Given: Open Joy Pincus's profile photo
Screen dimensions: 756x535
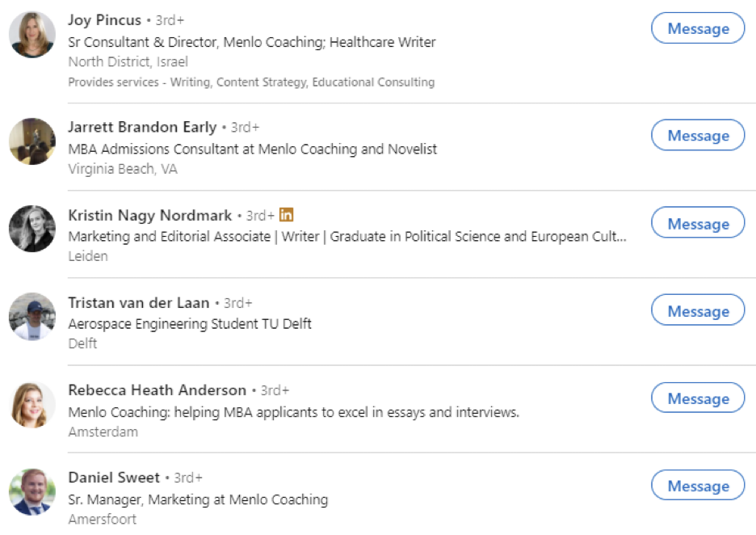Looking at the screenshot, I should pyautogui.click(x=32, y=35).
